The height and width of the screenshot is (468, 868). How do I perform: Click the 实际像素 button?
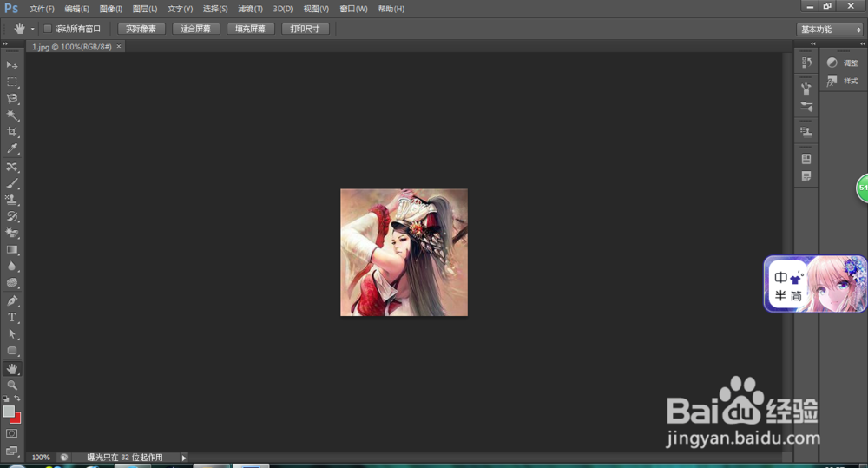(x=141, y=29)
